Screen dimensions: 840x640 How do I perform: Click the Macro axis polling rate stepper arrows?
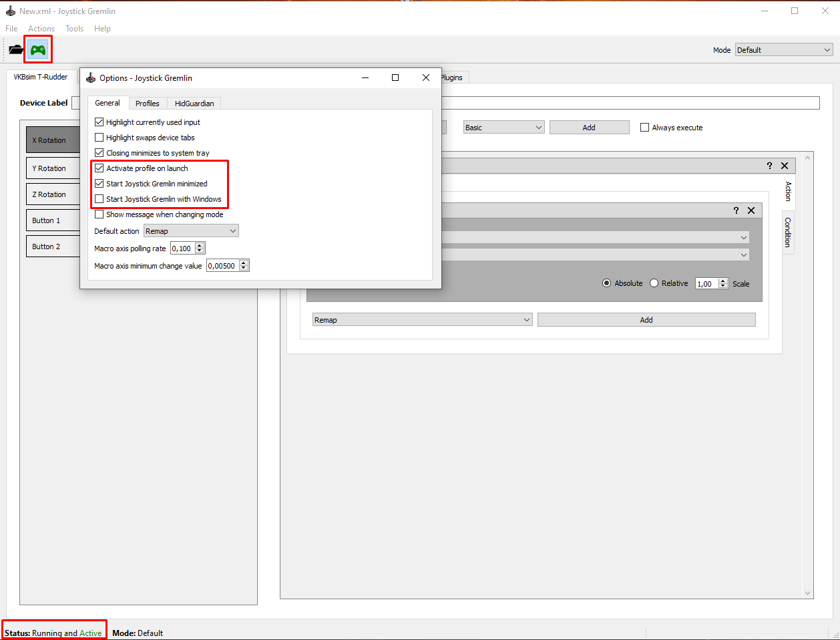tap(199, 249)
